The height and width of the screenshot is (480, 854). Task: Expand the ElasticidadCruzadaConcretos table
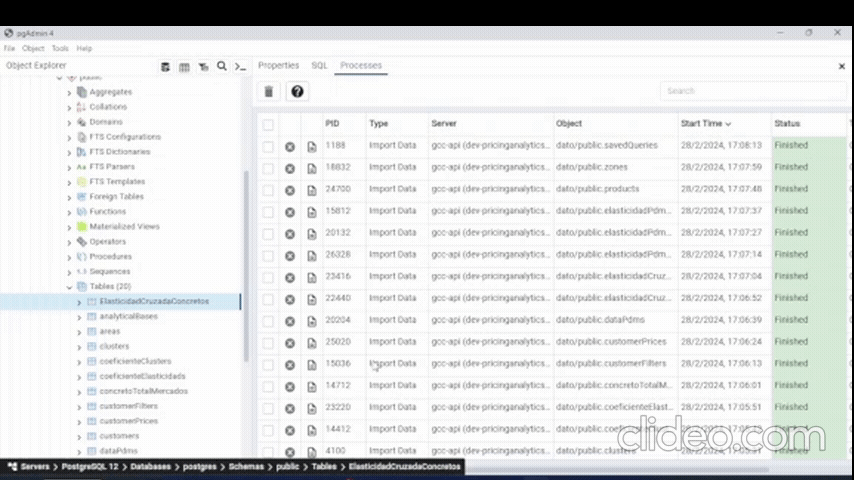[x=79, y=302]
